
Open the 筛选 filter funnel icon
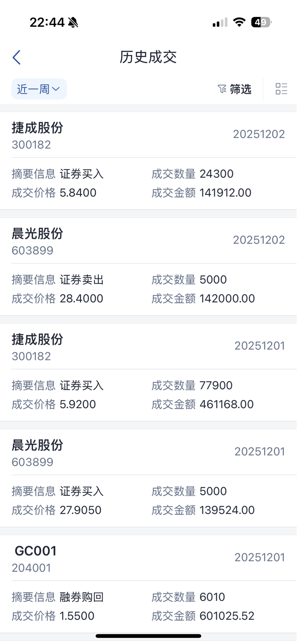click(222, 89)
